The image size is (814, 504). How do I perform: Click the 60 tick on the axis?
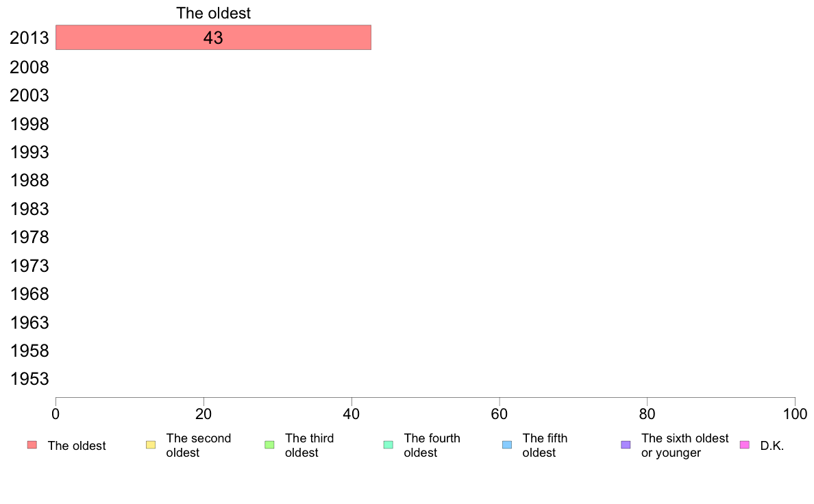pos(500,414)
